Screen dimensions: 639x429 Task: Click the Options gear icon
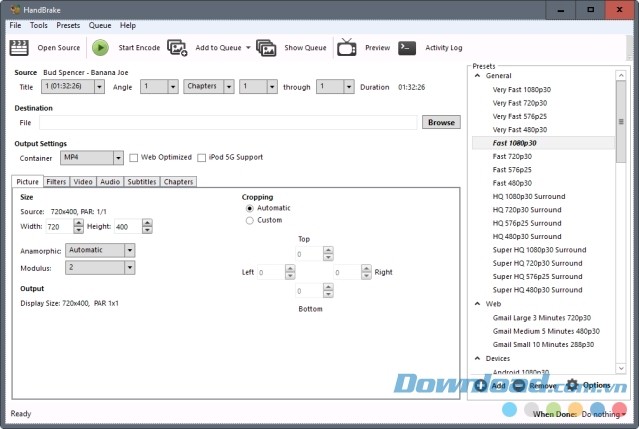(x=572, y=385)
